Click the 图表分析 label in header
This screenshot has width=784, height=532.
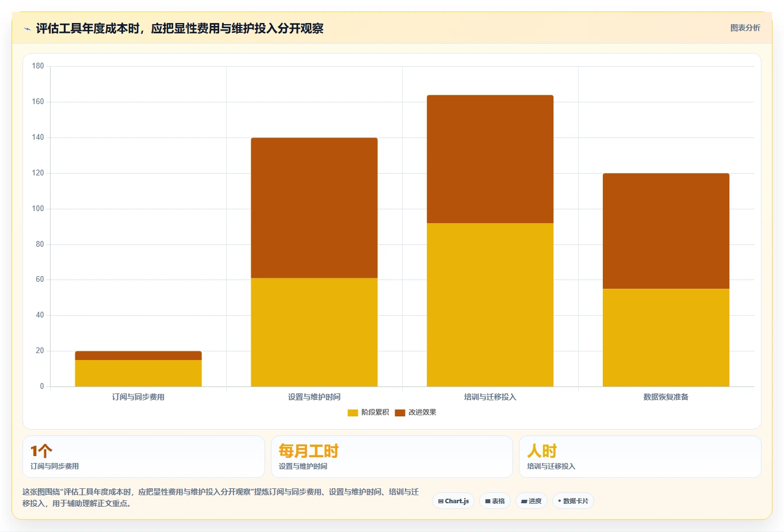tap(745, 28)
